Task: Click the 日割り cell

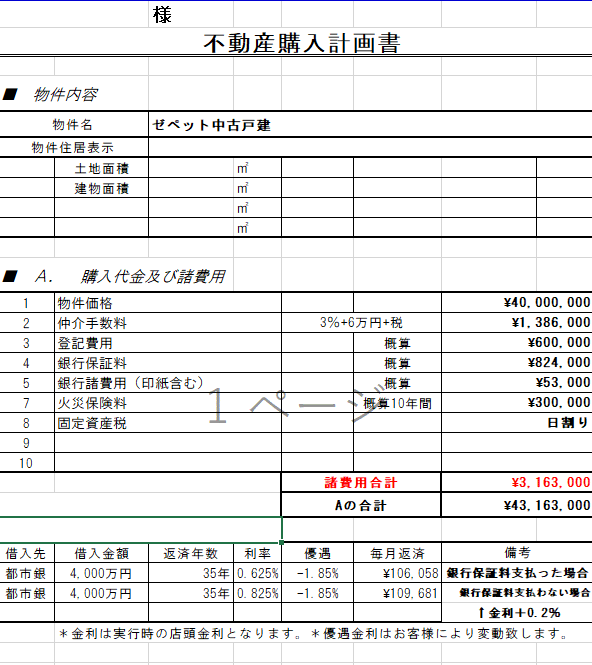Action: 517,423
